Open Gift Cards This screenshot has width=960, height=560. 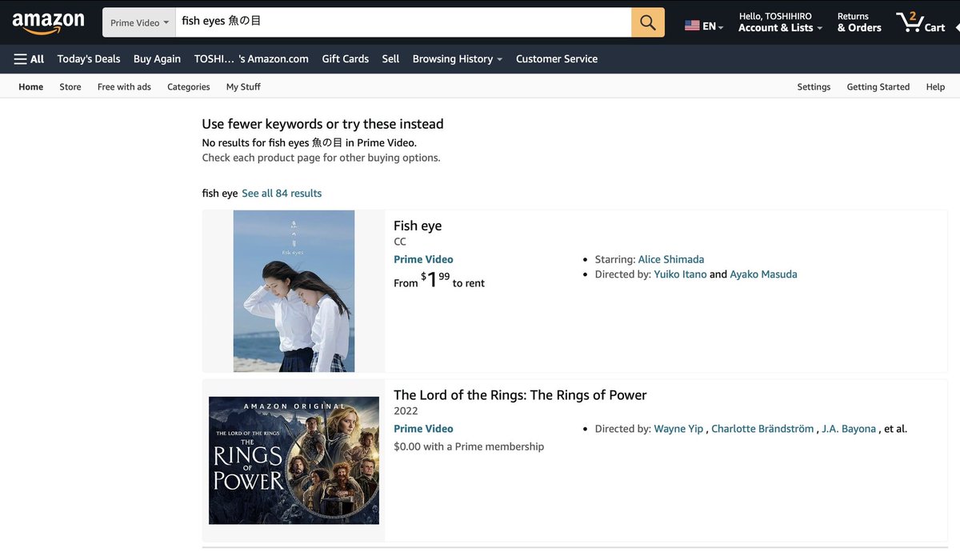tap(346, 59)
